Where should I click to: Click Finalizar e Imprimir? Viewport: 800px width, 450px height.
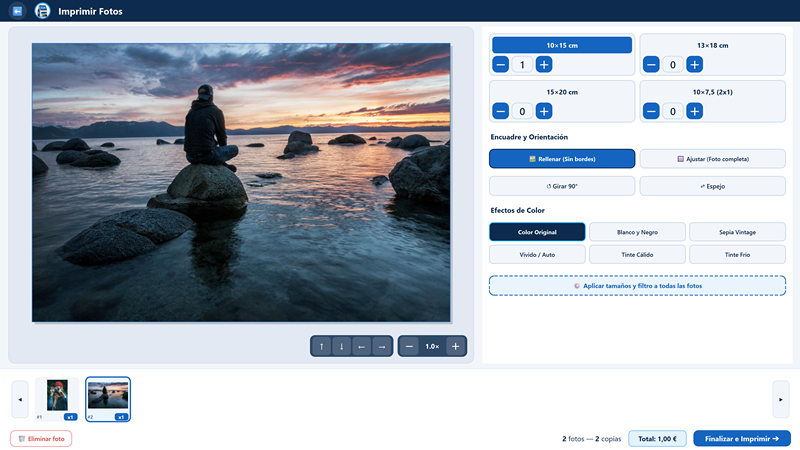(x=742, y=439)
